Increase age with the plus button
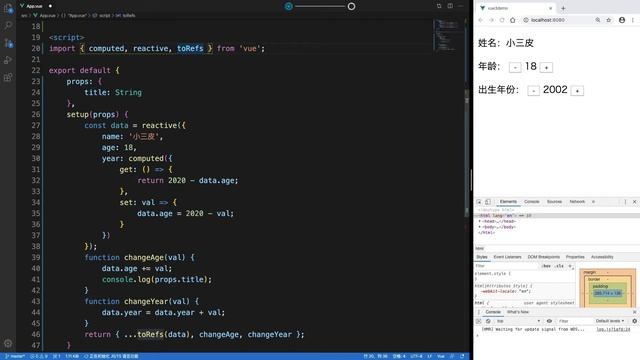The width and height of the screenshot is (640, 360). click(547, 67)
